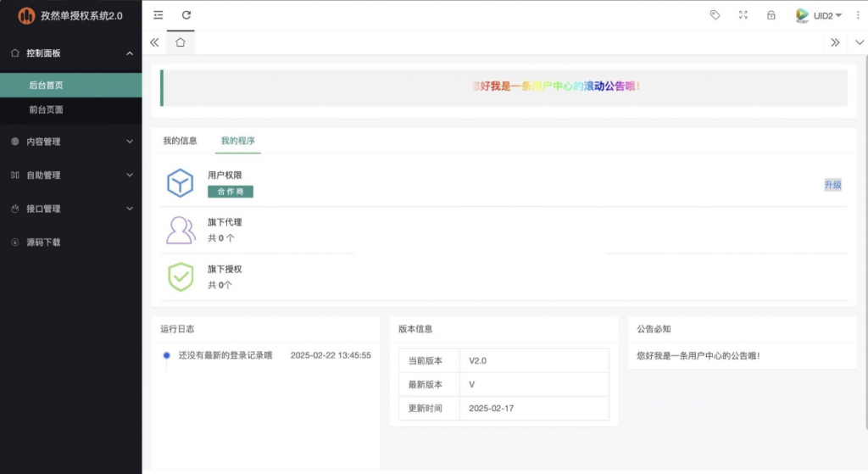Click the 接口管理 flame icon

tap(15, 209)
